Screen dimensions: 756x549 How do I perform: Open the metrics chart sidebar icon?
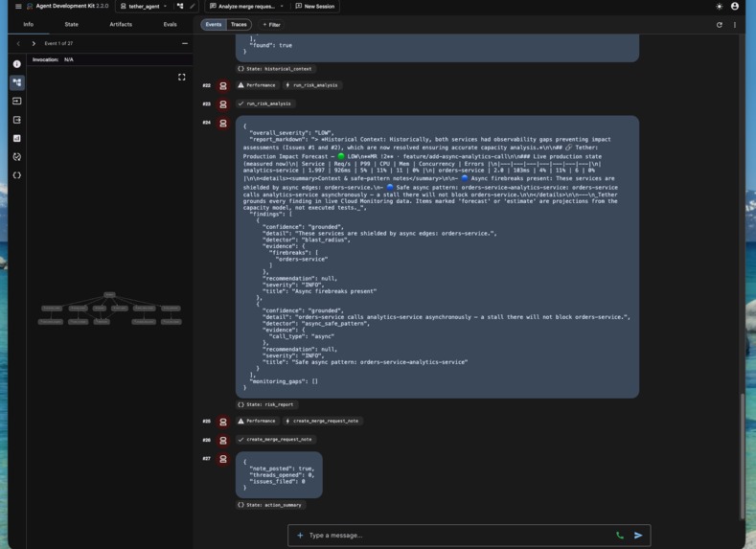17,138
